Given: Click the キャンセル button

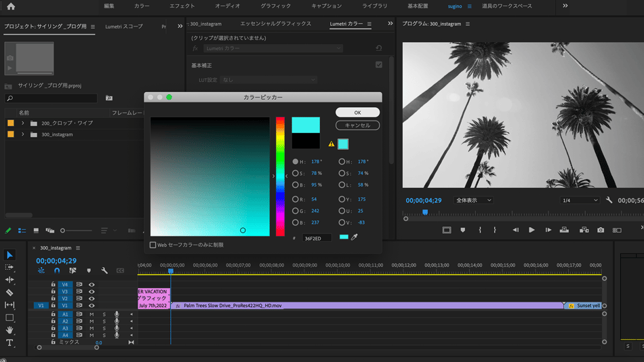Looking at the screenshot, I should coord(357,125).
